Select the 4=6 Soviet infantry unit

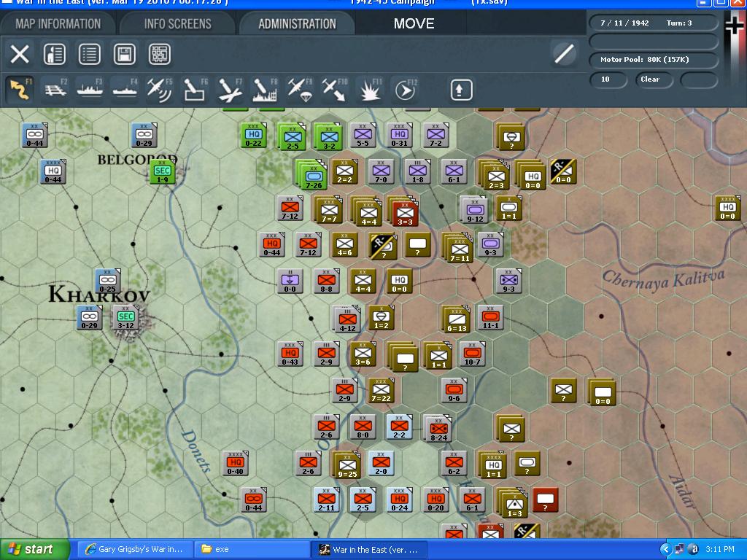pos(345,245)
